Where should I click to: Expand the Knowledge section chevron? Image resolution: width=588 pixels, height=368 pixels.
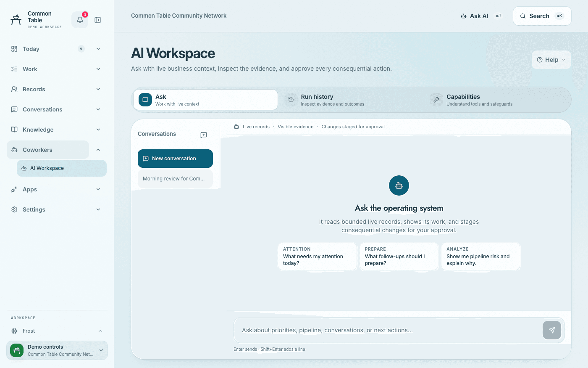click(98, 130)
